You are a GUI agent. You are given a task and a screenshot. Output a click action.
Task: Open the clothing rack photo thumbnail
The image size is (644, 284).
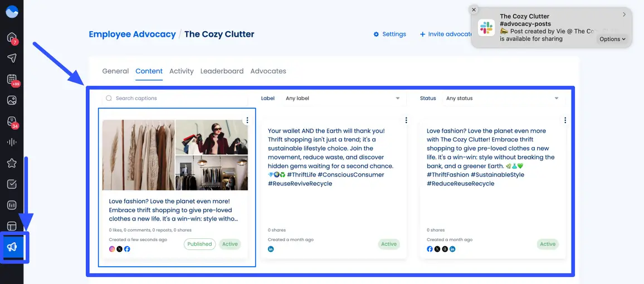coord(138,155)
